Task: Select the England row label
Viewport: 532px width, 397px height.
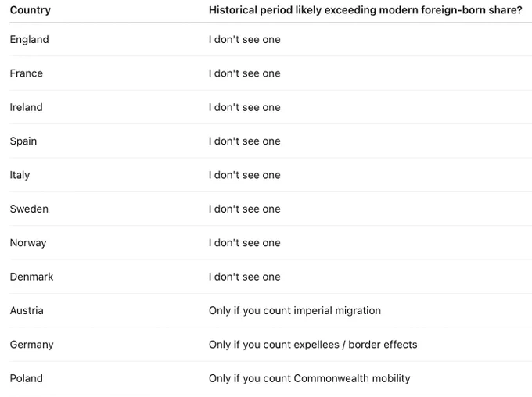Action: pyautogui.click(x=29, y=39)
